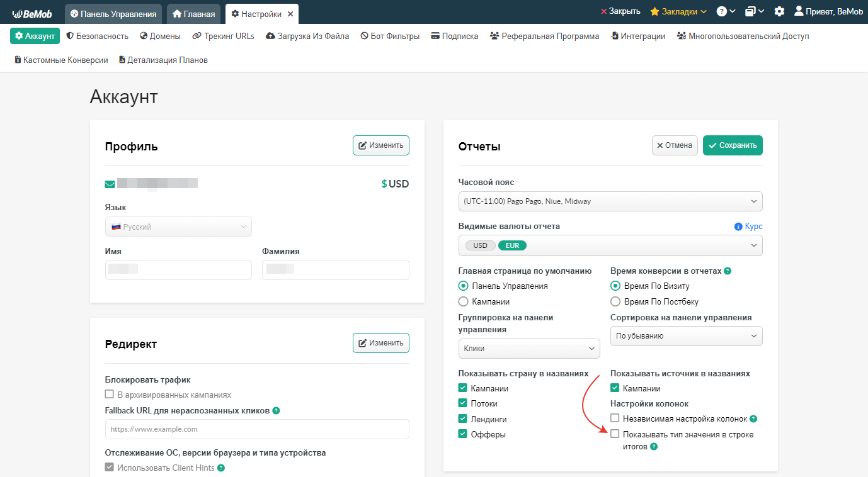Select Панель Управления radio button

pyautogui.click(x=464, y=286)
